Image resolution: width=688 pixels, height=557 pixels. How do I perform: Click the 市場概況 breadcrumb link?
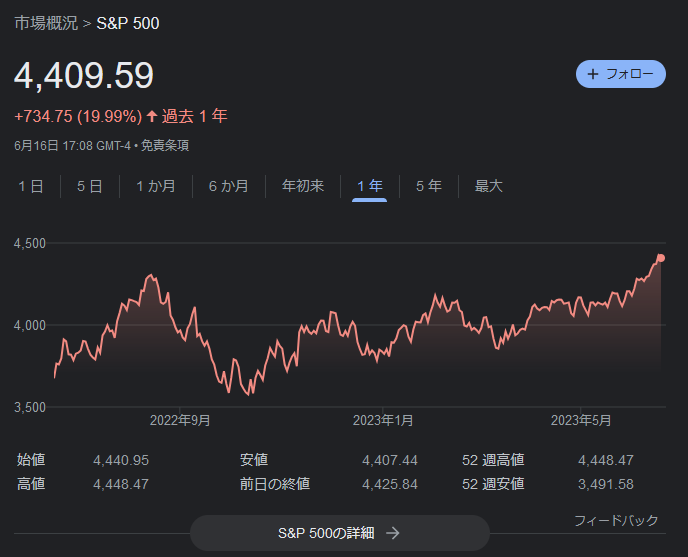point(46,23)
